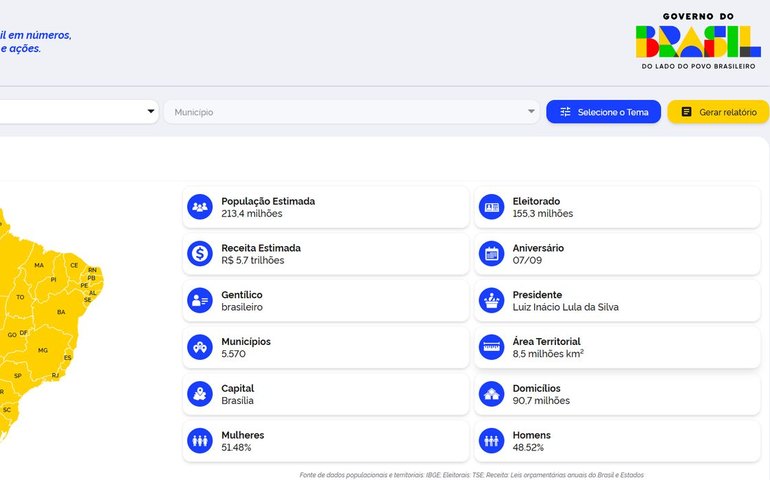
Task: Expand the state selector dropdown arrow
Action: (151, 111)
